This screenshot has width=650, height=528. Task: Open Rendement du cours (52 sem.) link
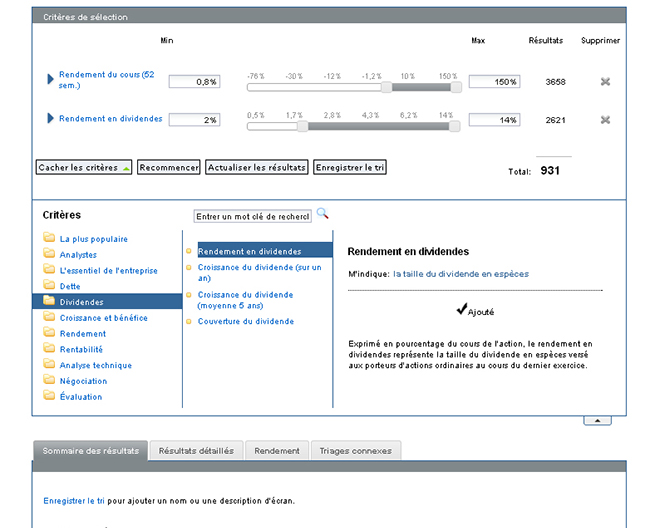click(107, 80)
